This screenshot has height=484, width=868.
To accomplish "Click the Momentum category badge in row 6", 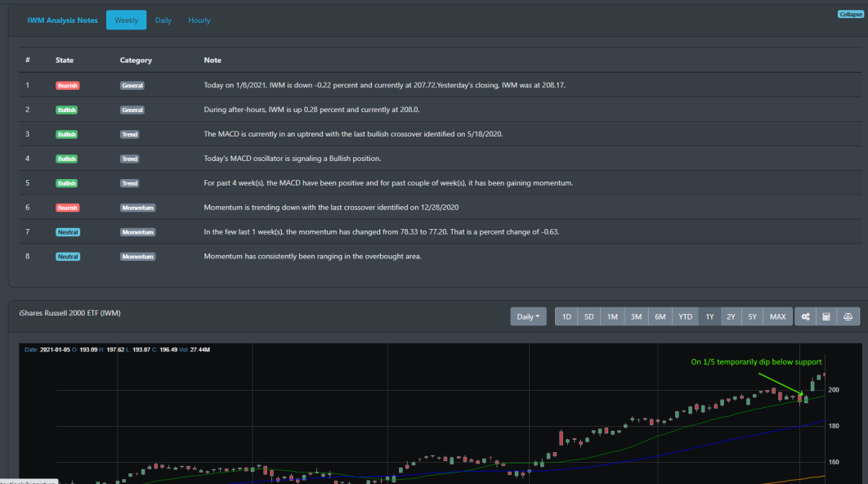I will pos(138,208).
